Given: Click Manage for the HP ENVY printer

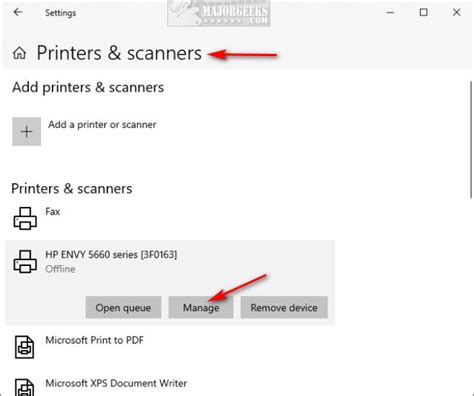Looking at the screenshot, I should 201,307.
